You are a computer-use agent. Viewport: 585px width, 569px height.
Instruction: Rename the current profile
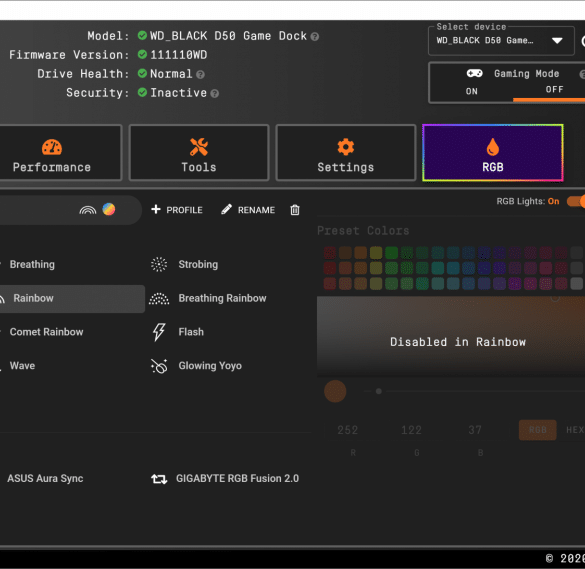[x=248, y=210]
